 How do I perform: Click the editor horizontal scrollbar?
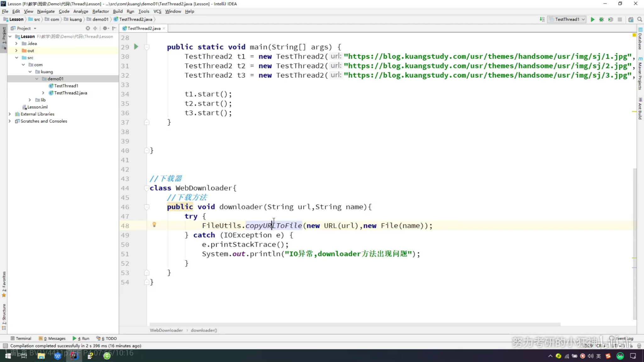coord(355,324)
